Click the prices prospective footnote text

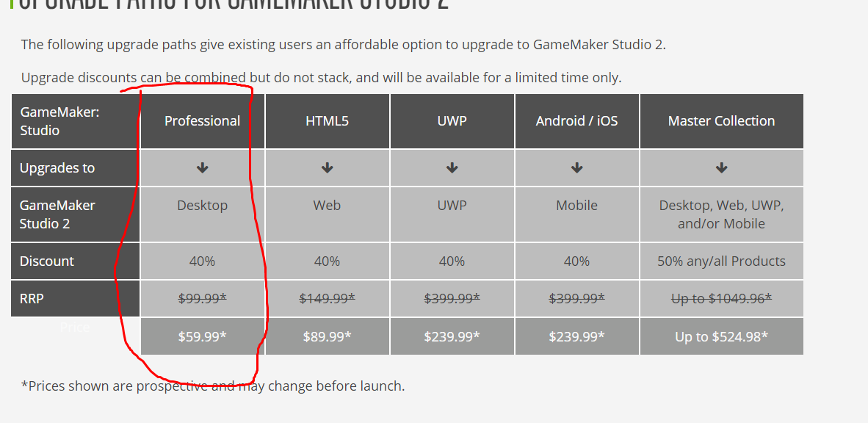[213, 386]
